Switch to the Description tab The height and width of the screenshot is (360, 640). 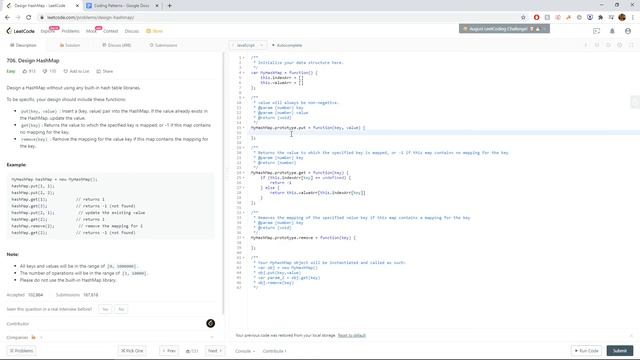click(23, 45)
